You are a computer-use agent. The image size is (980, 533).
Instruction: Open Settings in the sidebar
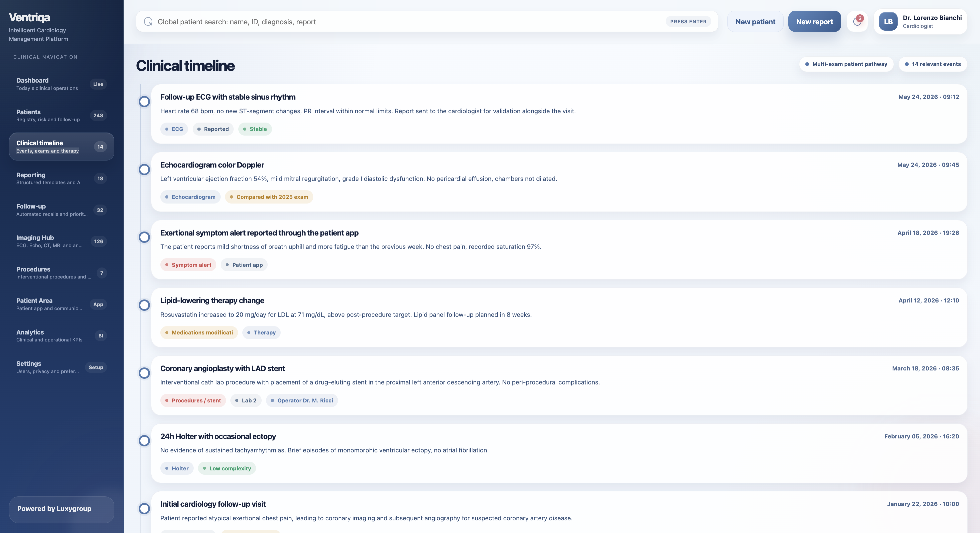pyautogui.click(x=61, y=367)
